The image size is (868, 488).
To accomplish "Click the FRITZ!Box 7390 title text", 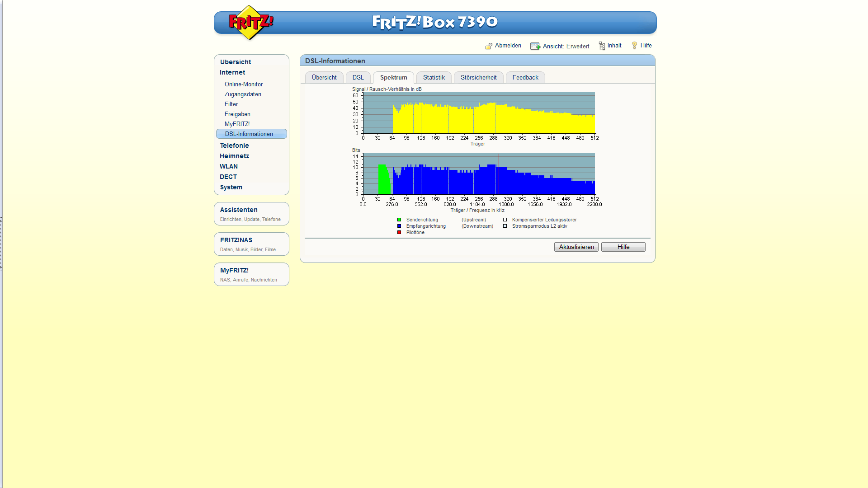I will click(435, 22).
